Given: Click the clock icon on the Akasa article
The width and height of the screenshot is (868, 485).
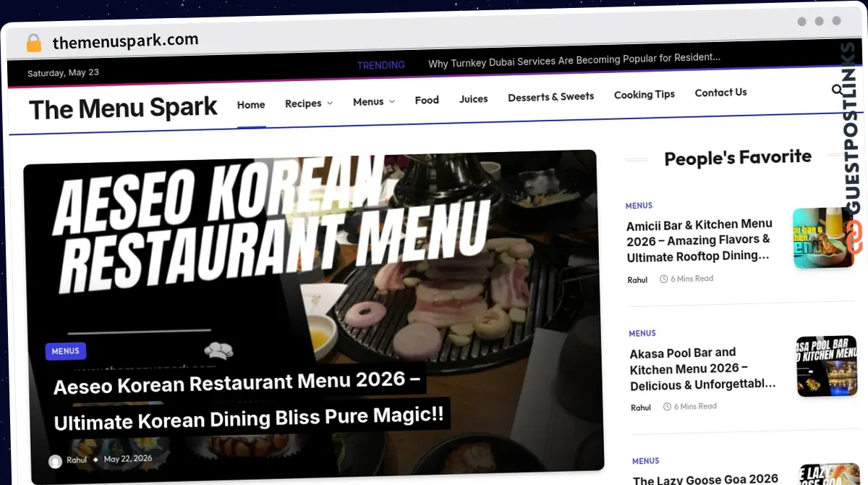Looking at the screenshot, I should [x=666, y=407].
